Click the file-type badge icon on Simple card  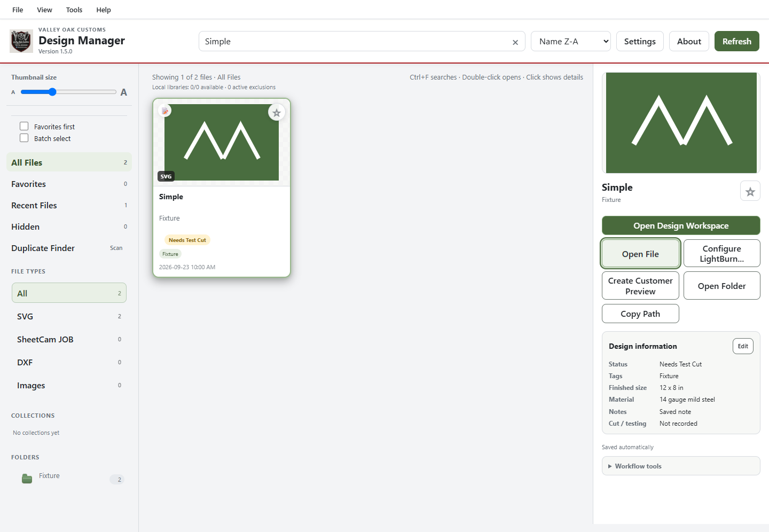[165, 111]
